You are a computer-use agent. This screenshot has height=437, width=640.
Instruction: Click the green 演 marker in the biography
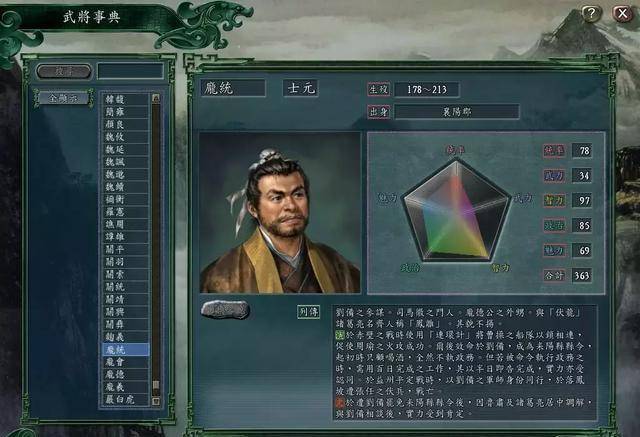(340, 335)
